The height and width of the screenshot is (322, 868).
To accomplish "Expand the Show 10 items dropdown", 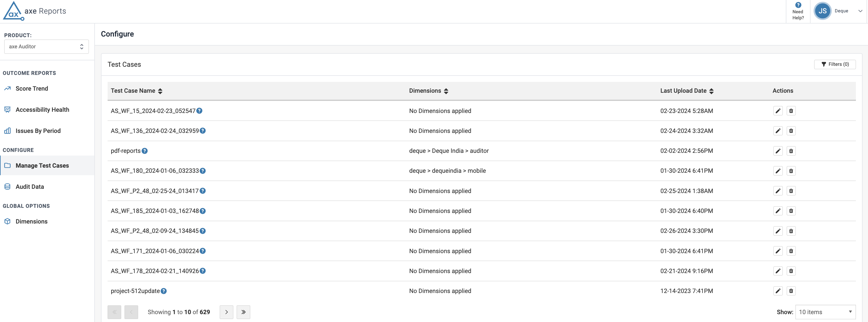I will tap(825, 312).
